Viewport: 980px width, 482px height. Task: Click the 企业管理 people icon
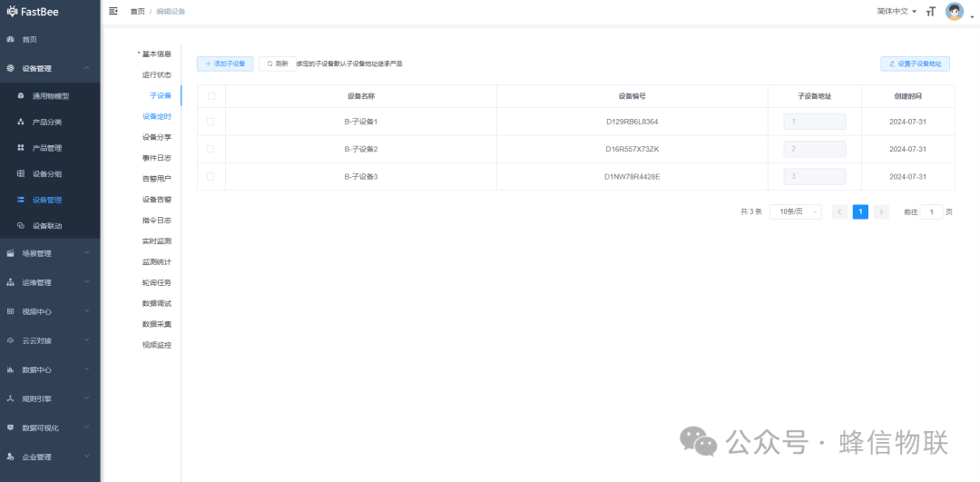10,457
